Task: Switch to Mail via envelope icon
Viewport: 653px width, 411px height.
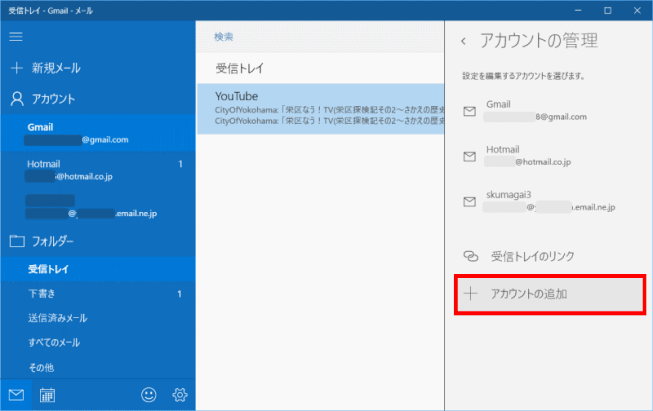Action: point(16,394)
